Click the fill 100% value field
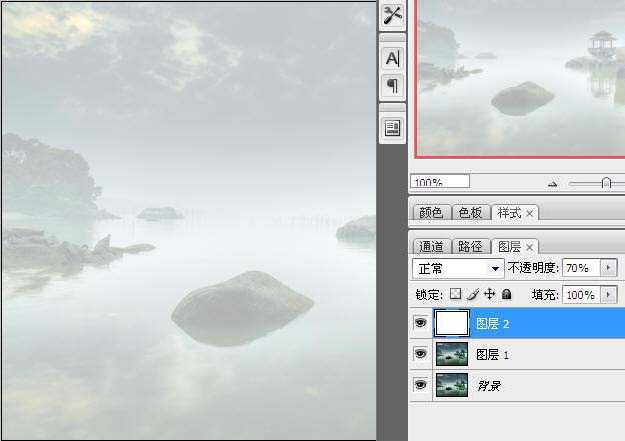The image size is (625, 441). point(581,295)
